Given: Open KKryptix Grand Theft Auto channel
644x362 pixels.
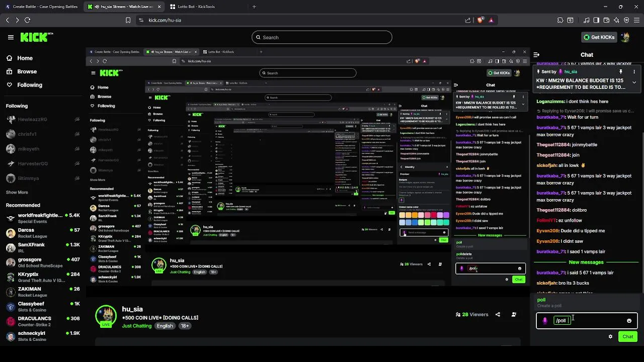Looking at the screenshot, I should [43, 277].
